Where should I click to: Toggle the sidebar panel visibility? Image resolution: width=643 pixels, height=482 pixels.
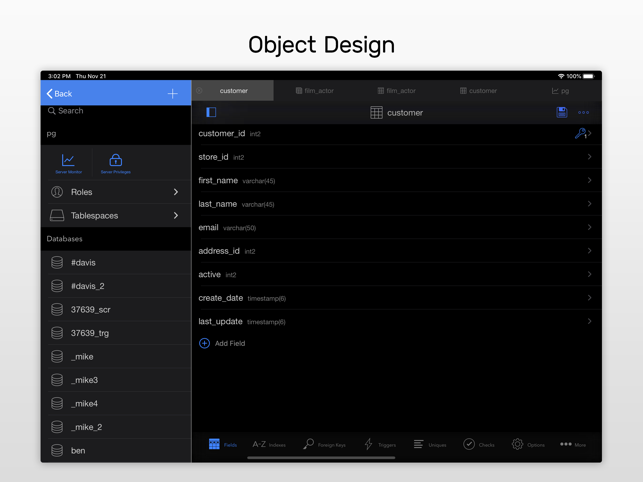coord(211,113)
